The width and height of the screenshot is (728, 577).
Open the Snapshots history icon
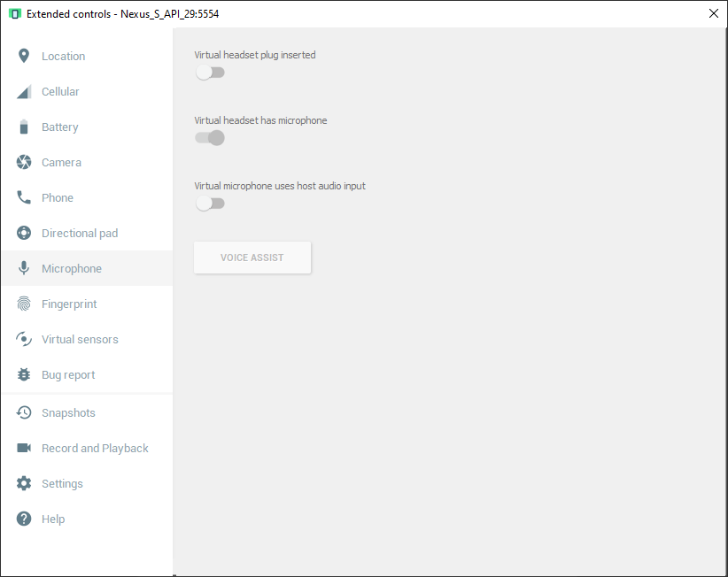[24, 413]
